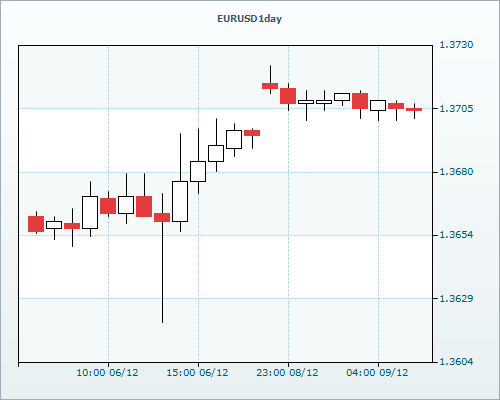Click the 1.3604 bottom price label
Image resolution: width=500 pixels, height=400 pixels.
point(456,361)
